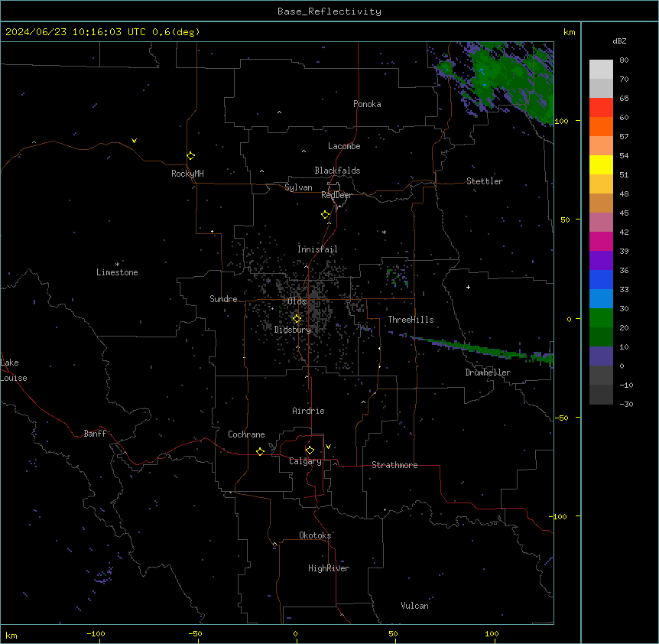Select the Okotoks label
The image size is (659, 644).
pyautogui.click(x=315, y=535)
